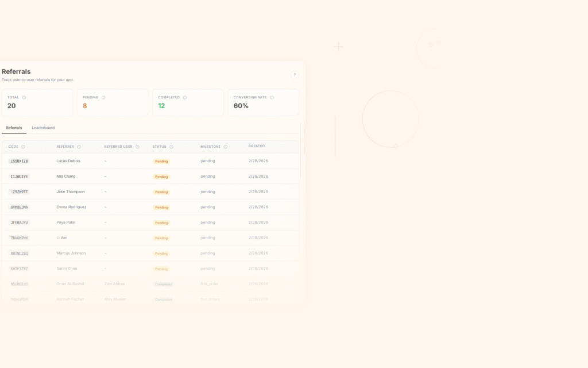Click referral code 7BVGM7HK
This screenshot has height=368, width=588.
coord(19,238)
